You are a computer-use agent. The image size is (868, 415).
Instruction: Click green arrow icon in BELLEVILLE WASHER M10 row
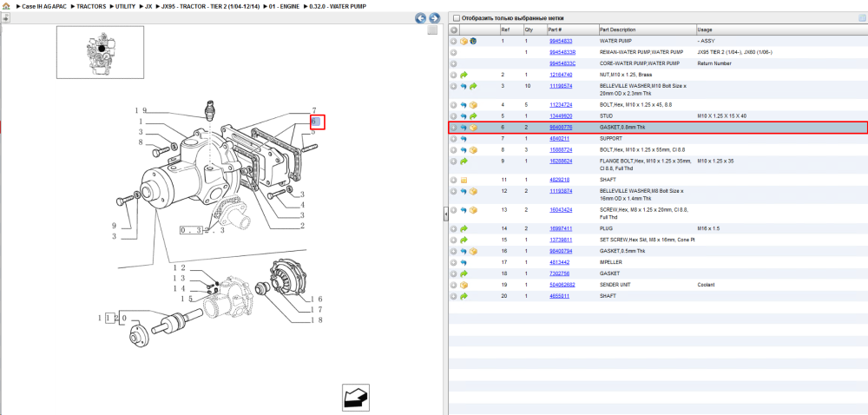pos(473,86)
